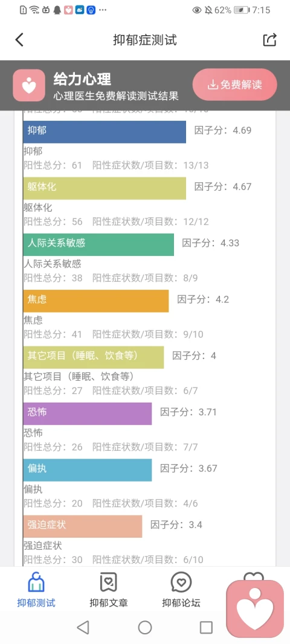Click the 免费解读 download button

pyautogui.click(x=234, y=84)
